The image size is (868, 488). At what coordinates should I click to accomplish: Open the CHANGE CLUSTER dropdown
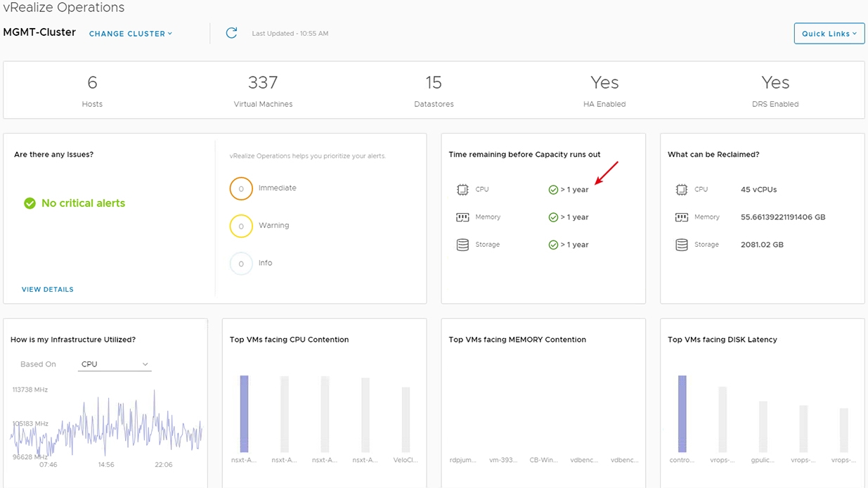[131, 34]
